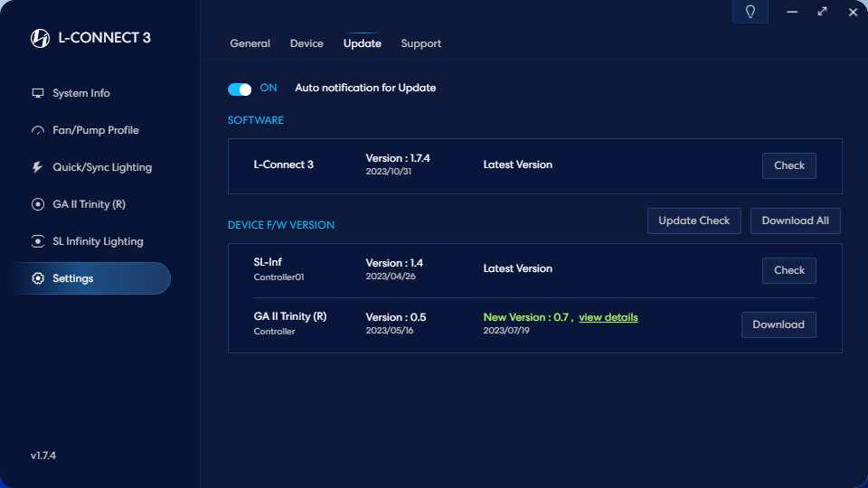Click Latest Version status in SL-Inf row
Screen dimensions: 868x488
[x=517, y=268]
